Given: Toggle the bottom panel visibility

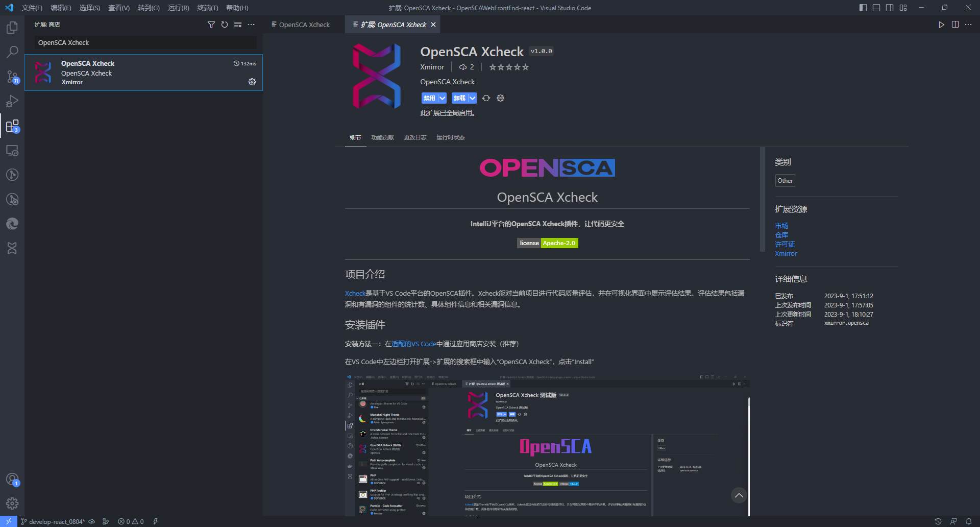Looking at the screenshot, I should pos(876,8).
